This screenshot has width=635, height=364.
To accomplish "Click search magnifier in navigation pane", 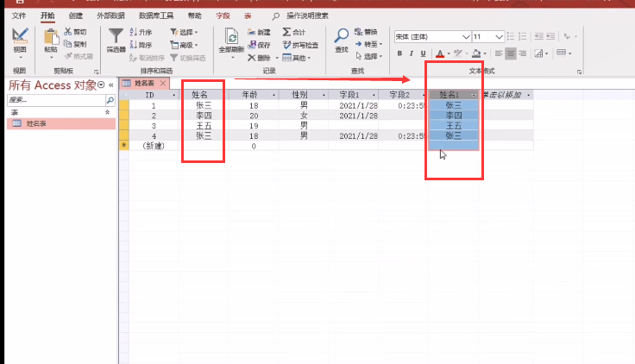I will 110,100.
